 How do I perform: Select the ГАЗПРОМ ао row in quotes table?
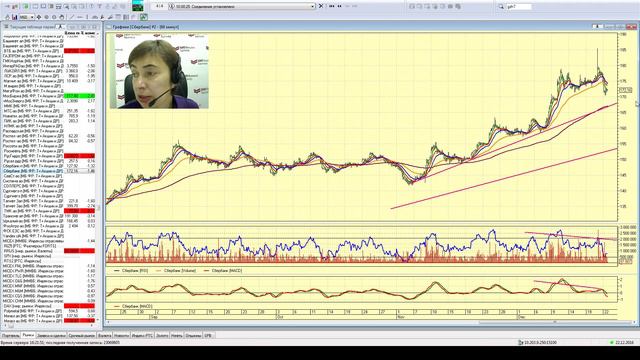49,56
